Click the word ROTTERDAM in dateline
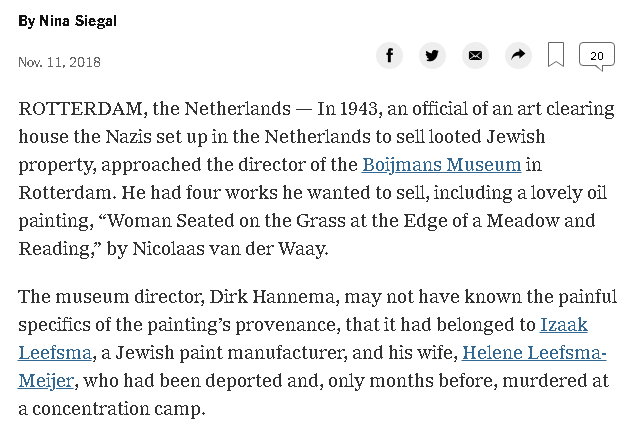The height and width of the screenshot is (440, 640). 80,109
